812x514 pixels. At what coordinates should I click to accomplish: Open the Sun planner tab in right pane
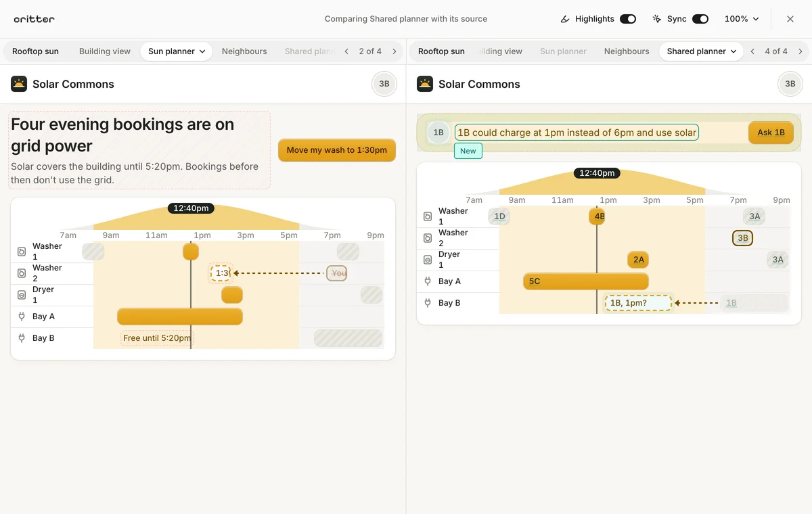tap(563, 51)
